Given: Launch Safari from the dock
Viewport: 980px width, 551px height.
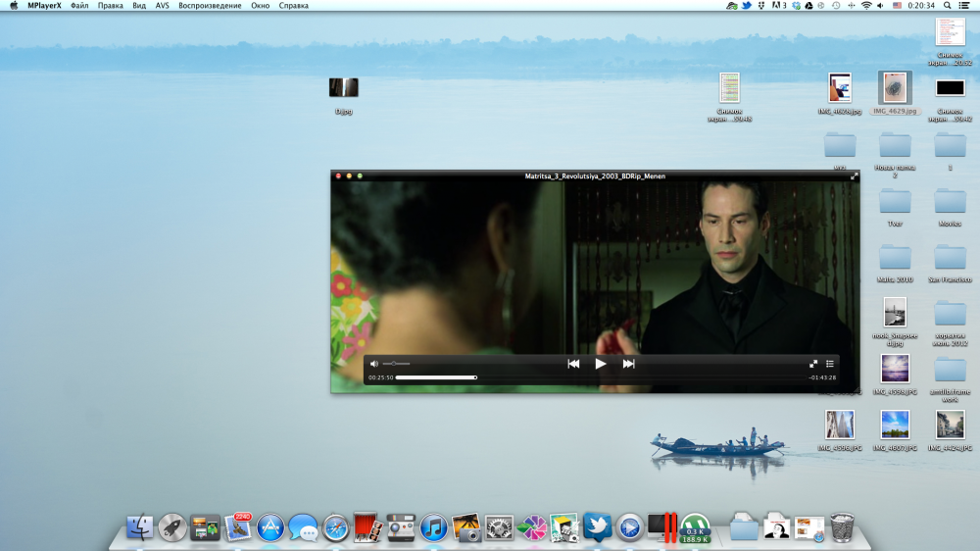Looking at the screenshot, I should pos(335,527).
